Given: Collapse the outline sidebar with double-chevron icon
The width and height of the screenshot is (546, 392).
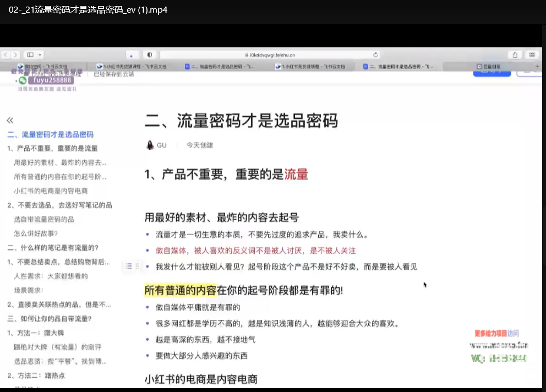Looking at the screenshot, I should pos(10,121).
